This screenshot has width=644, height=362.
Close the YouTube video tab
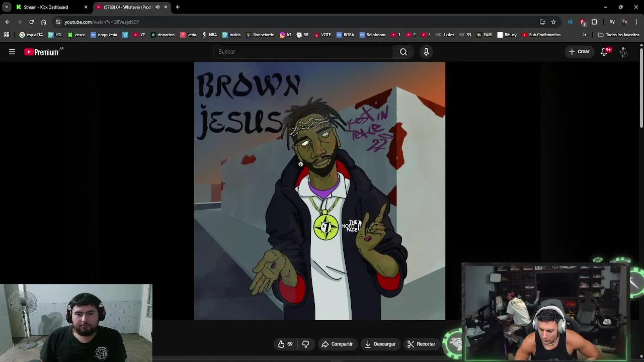[166, 7]
